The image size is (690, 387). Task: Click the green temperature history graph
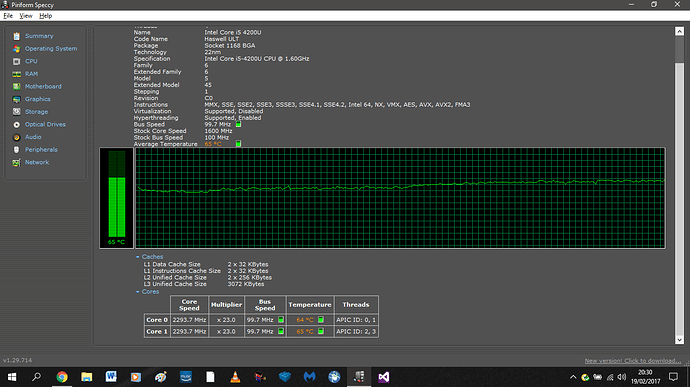400,198
